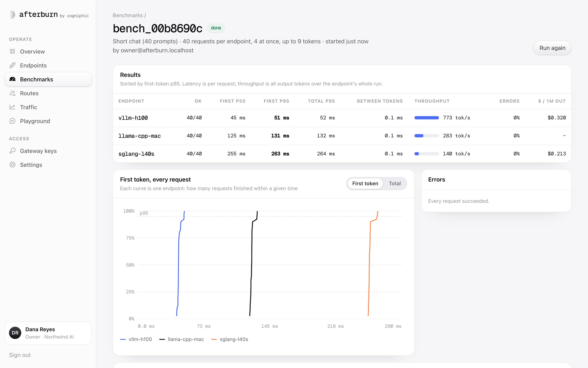Click the vllm-h100 legend entry
The height and width of the screenshot is (368, 588).
136,339
